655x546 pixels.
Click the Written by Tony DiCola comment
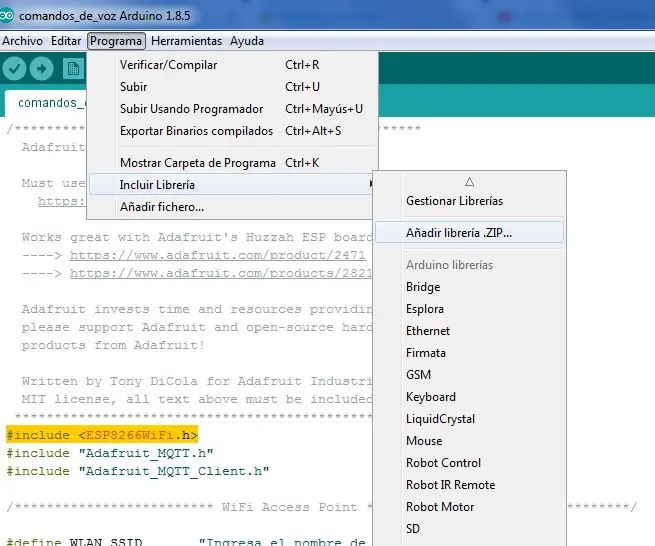pos(197,381)
